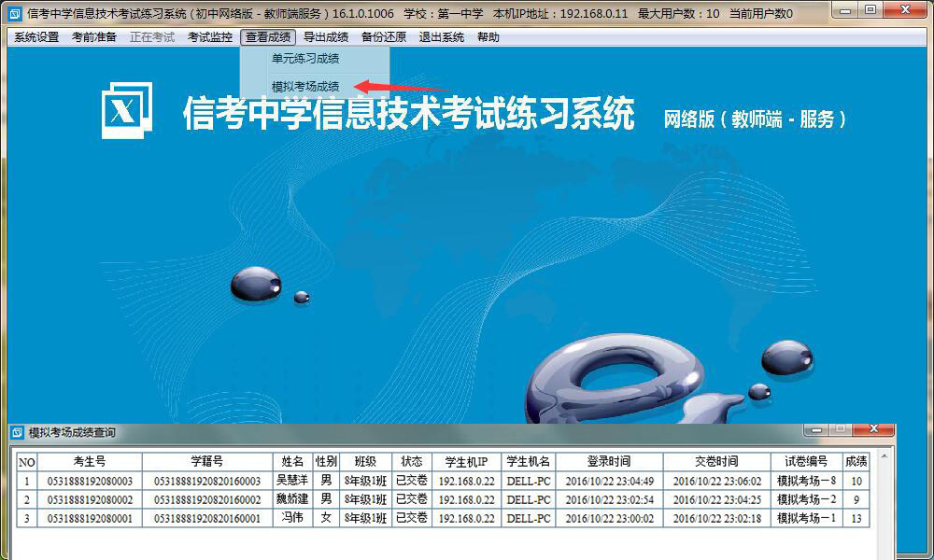The width and height of the screenshot is (934, 560).
Task: Maximize the 模拟考场成绩查询 window
Action: tap(842, 429)
